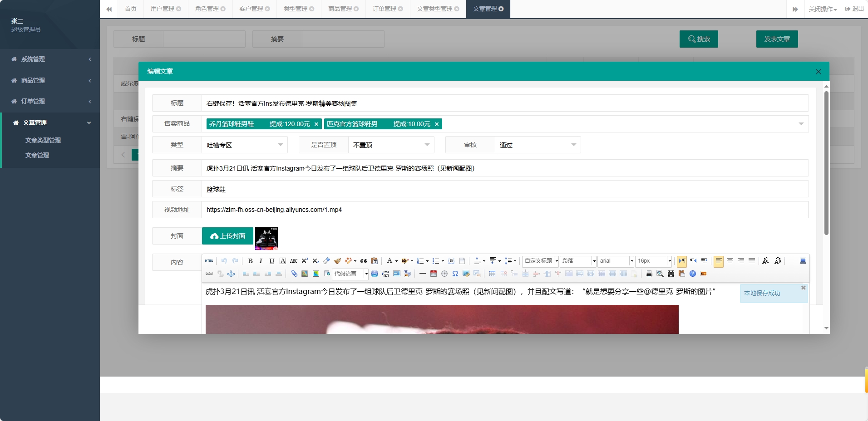Click the attachment paperclip icon

pos(294,274)
